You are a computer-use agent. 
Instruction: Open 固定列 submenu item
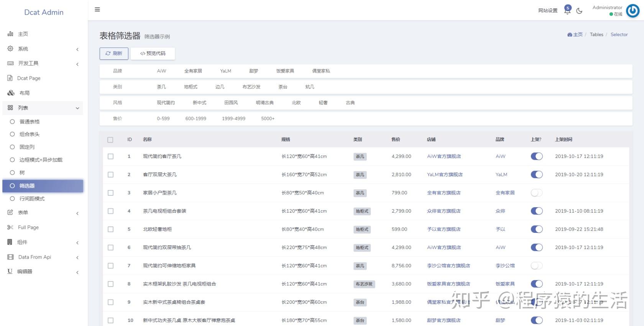click(43, 147)
